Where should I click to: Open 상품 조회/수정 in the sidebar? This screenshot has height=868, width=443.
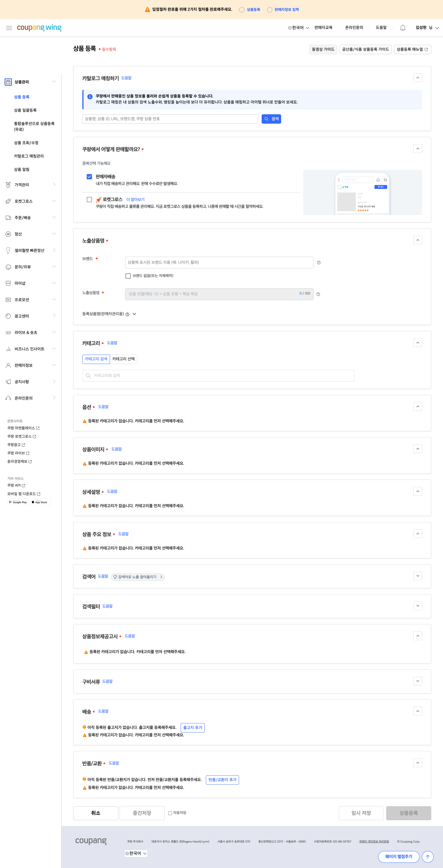click(x=26, y=143)
